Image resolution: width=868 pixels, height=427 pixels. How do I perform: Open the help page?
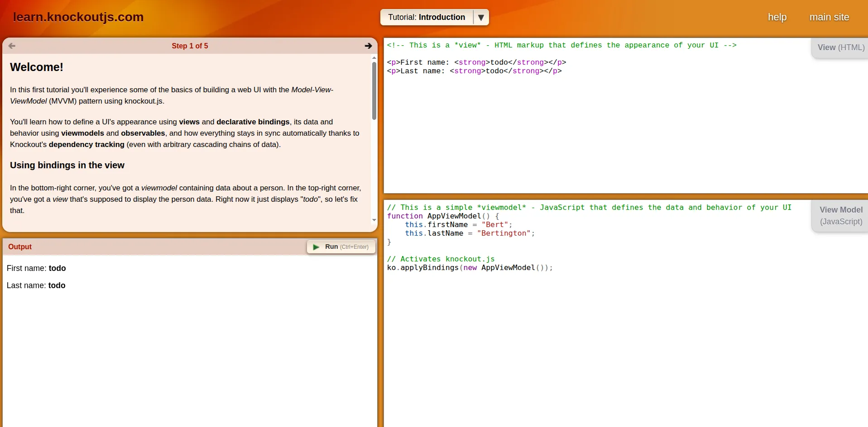tap(777, 17)
